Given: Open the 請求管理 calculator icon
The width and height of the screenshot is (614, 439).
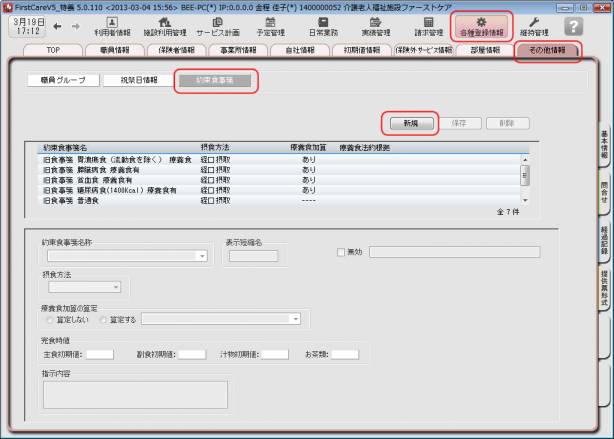Looking at the screenshot, I should [428, 26].
